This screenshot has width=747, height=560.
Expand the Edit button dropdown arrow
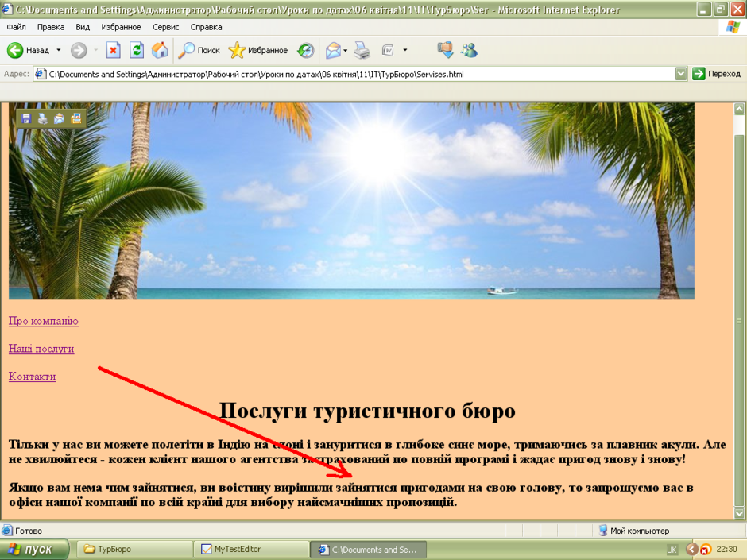tap(405, 50)
